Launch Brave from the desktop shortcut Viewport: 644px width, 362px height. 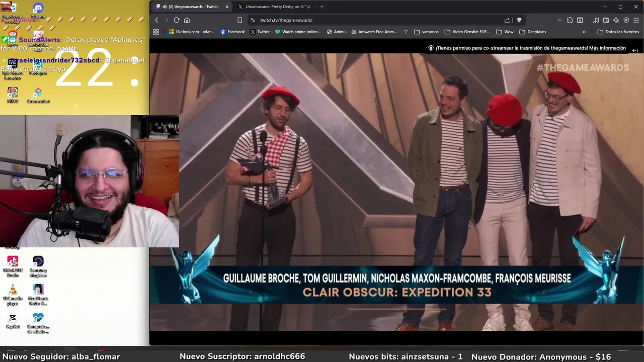pyautogui.click(x=12, y=39)
